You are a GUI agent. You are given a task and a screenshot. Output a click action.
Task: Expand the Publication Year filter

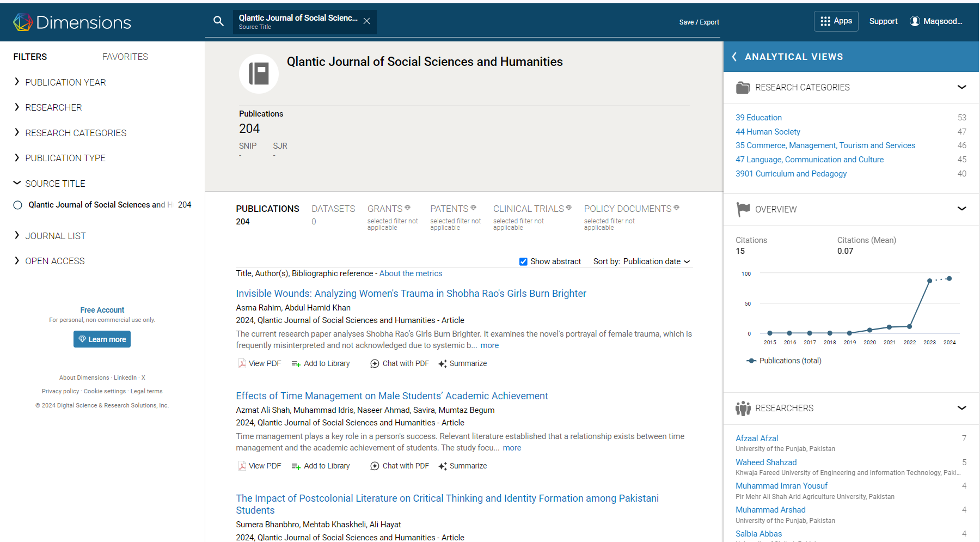[65, 82]
